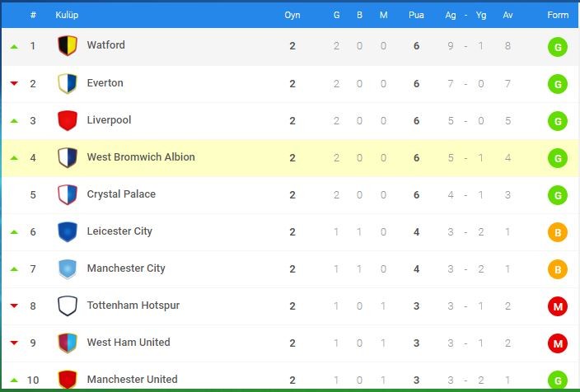Select the Liverpool red crest icon
The height and width of the screenshot is (392, 580).
[x=68, y=120]
